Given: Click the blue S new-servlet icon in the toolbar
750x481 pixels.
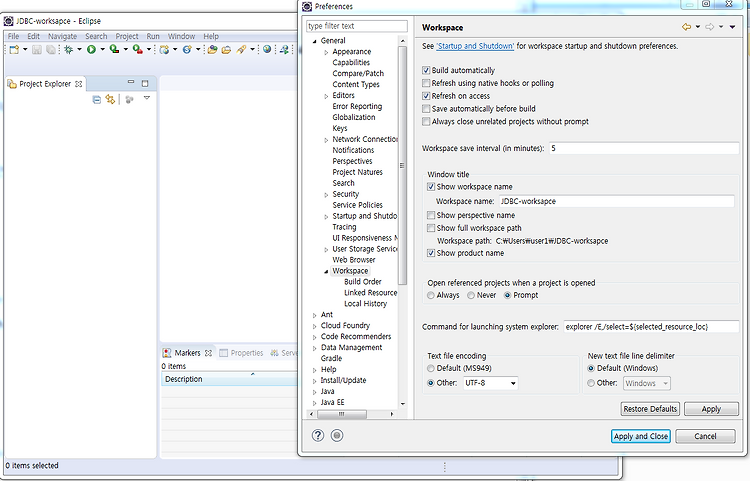Looking at the screenshot, I should coord(187,49).
